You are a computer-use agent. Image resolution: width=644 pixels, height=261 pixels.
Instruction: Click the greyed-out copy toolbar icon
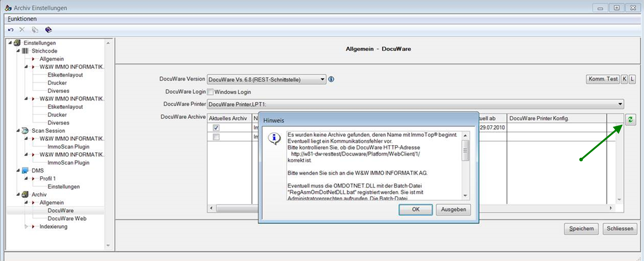coord(35,30)
